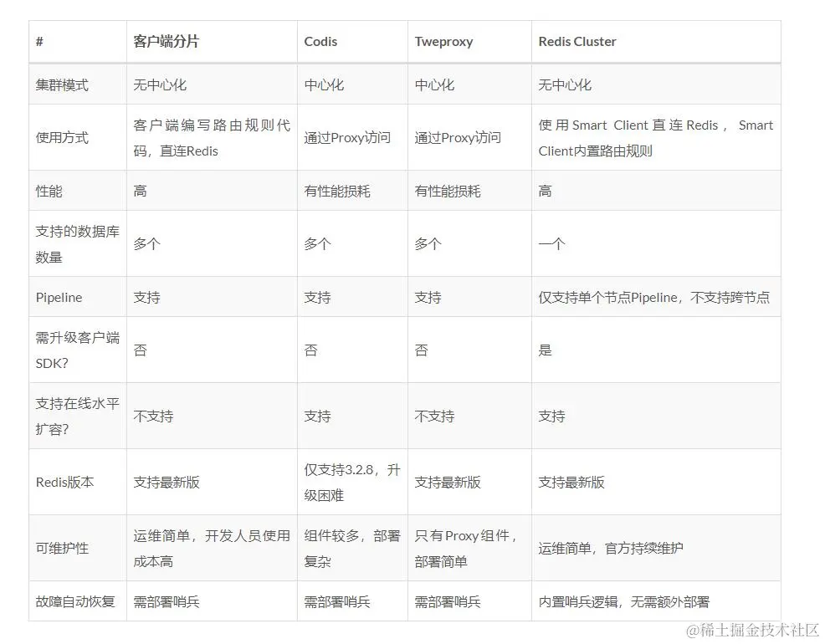Select the '可维护性' row label
The height and width of the screenshot is (644, 825).
(x=62, y=549)
